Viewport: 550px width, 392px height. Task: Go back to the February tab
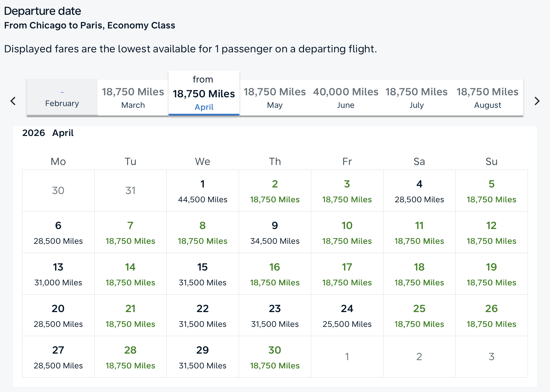[62, 98]
